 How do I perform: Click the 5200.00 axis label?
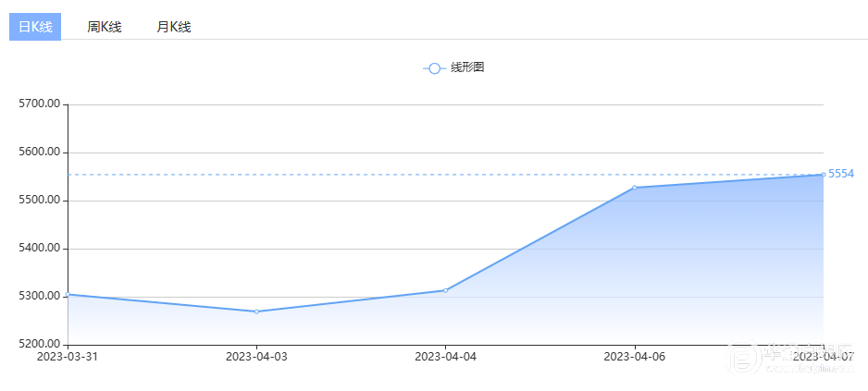[x=39, y=345]
